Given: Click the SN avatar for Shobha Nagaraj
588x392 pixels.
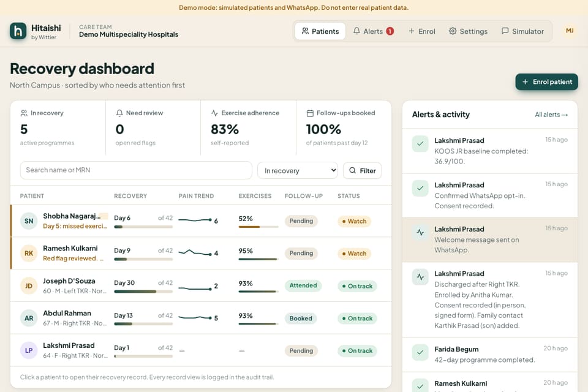Looking at the screenshot, I should click(x=29, y=221).
